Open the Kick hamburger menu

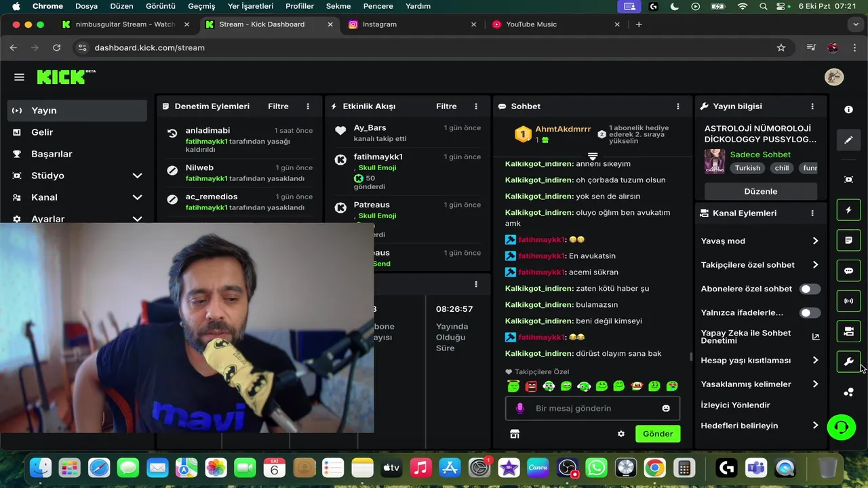pos(19,77)
